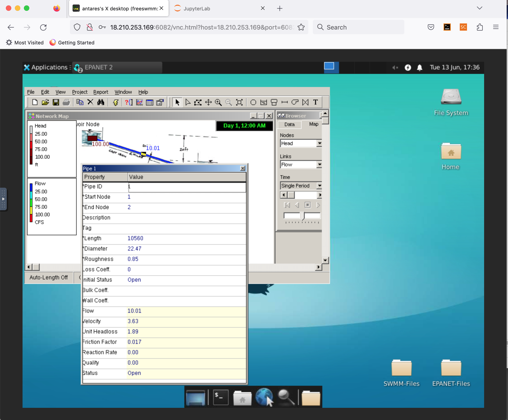Open the Project menu

point(80,92)
